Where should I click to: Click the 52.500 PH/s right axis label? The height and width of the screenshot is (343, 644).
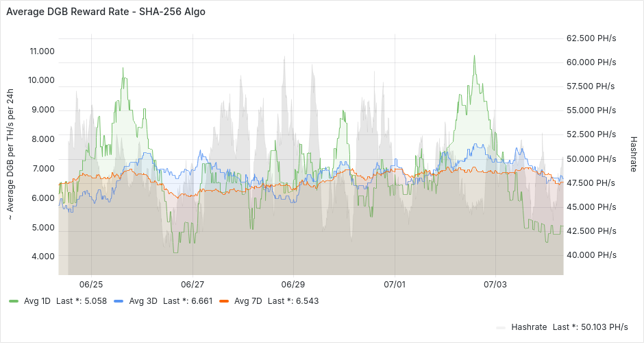591,134
